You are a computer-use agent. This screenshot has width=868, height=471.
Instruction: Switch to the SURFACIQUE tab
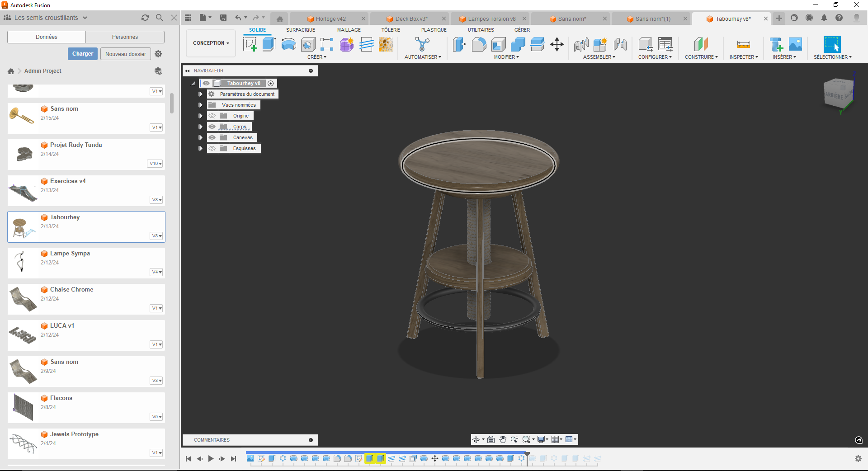coord(300,30)
